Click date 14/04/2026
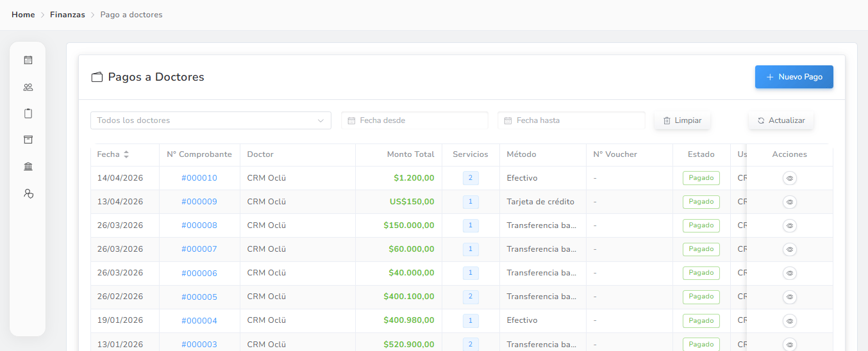This screenshot has height=351, width=868. 120,178
